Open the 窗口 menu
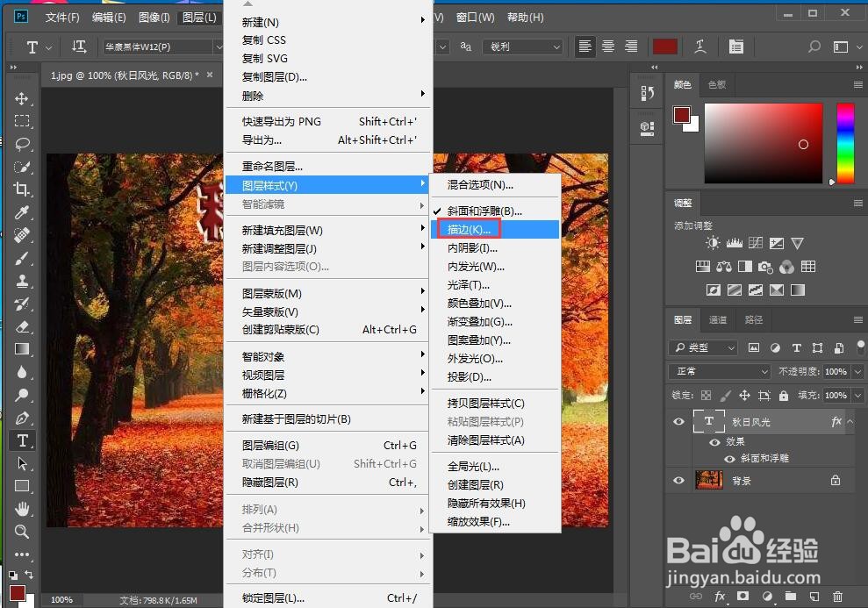 [x=474, y=17]
